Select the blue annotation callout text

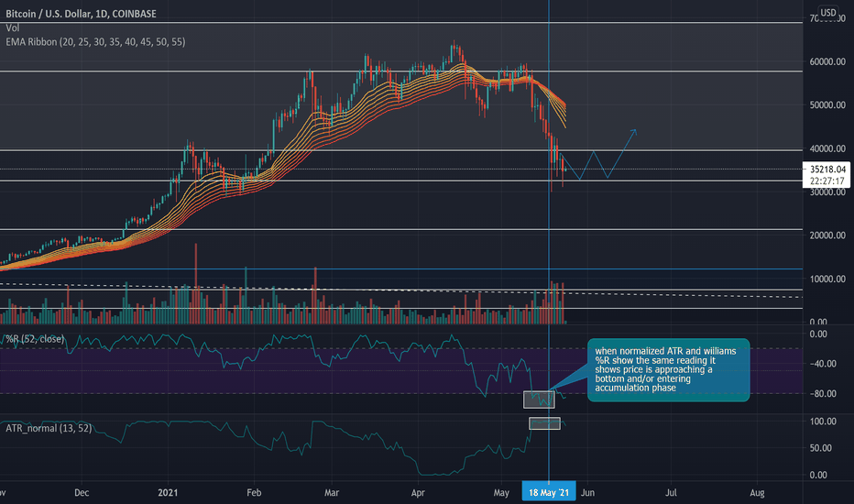tap(665, 369)
